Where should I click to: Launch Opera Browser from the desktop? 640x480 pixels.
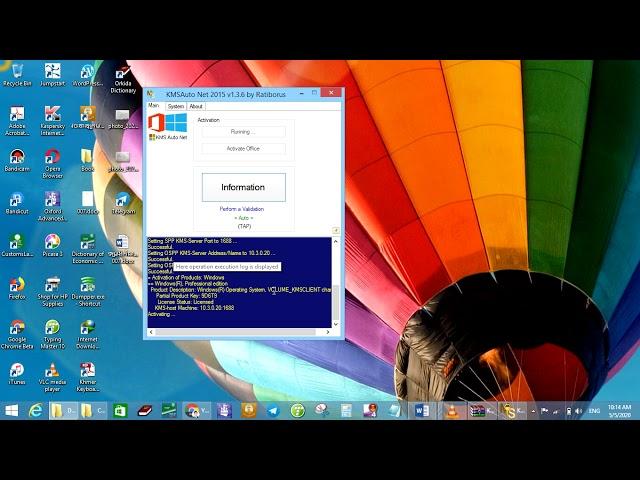pyautogui.click(x=52, y=164)
